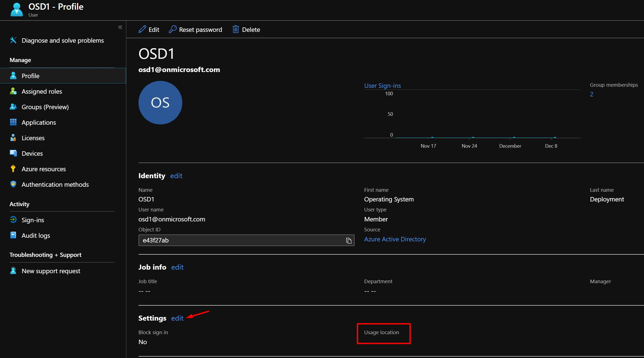The image size is (644, 358).
Task: Collapse the left navigation pane
Action: click(x=120, y=27)
